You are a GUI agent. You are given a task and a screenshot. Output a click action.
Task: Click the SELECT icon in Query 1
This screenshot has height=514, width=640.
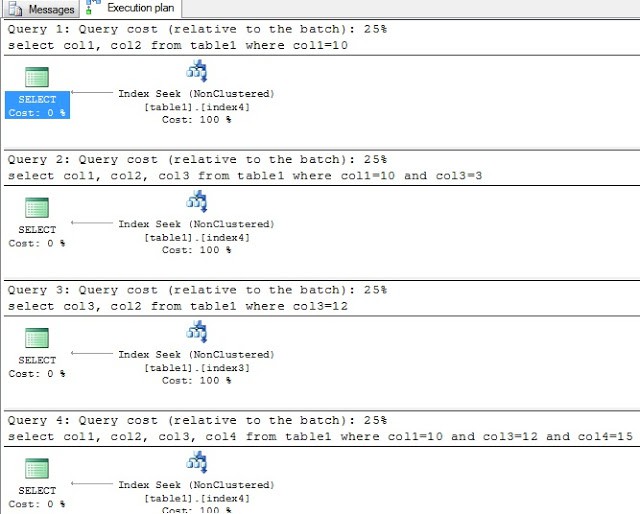click(x=37, y=78)
